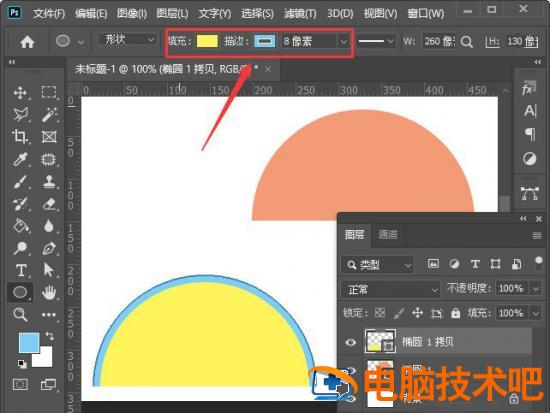Select the Dodge tool
The image size is (550, 413).
20,248
